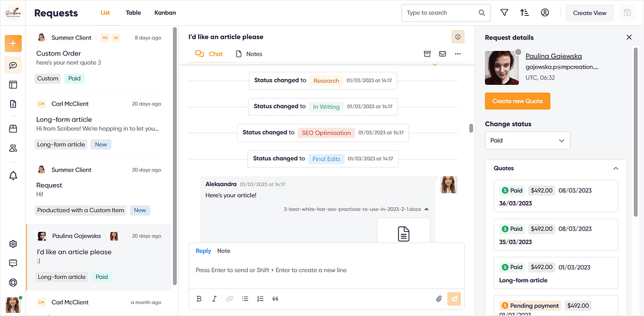Collapse the docx attachment arrow
Viewport: 644px width, 316px height.
(x=427, y=209)
